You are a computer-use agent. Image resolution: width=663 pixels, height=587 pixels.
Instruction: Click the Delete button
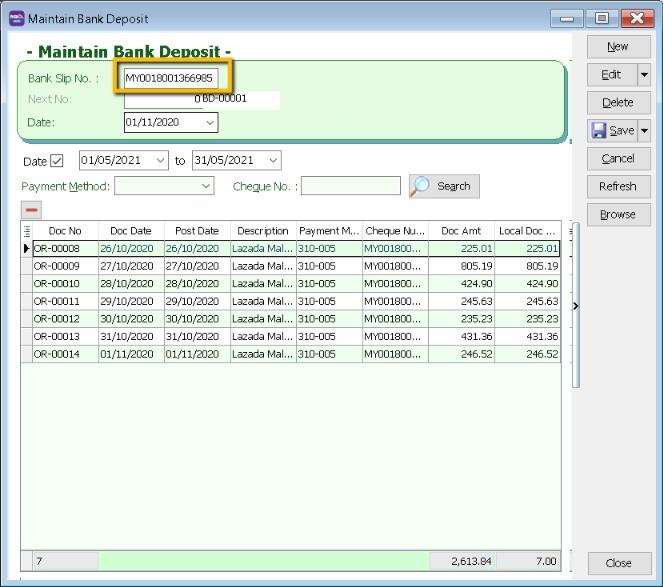click(618, 102)
